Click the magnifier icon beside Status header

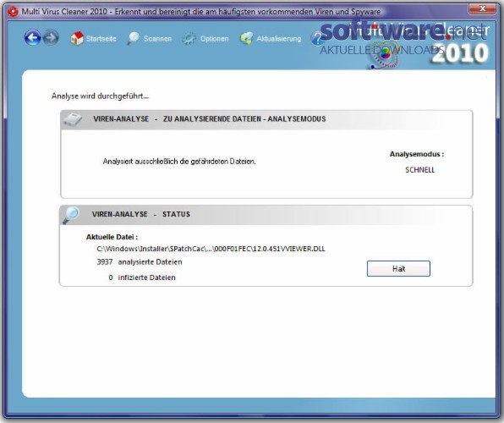(71, 215)
